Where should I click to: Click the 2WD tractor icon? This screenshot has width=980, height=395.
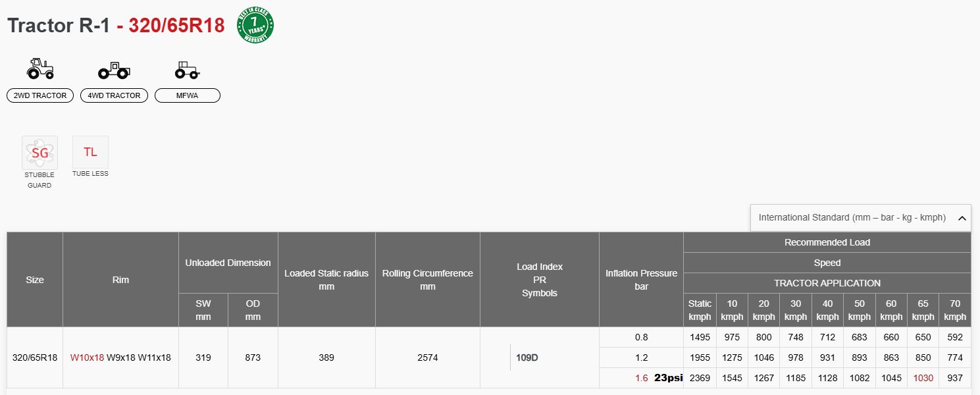[40, 68]
